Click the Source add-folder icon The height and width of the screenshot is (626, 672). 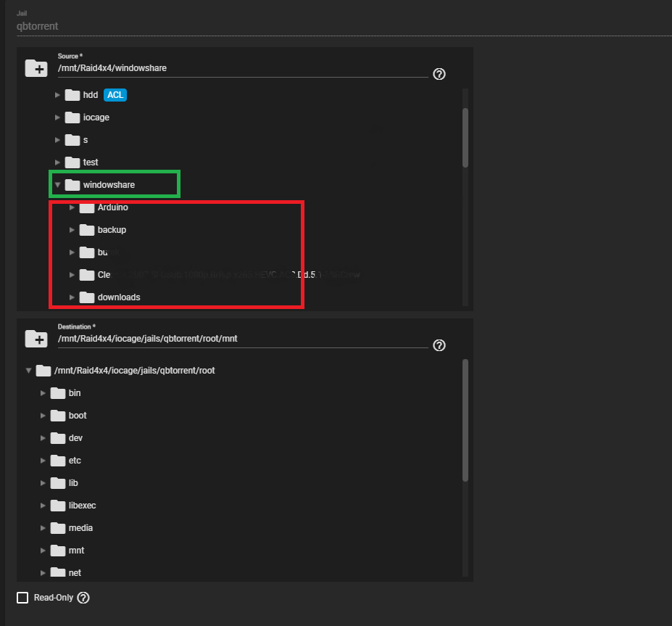36,68
